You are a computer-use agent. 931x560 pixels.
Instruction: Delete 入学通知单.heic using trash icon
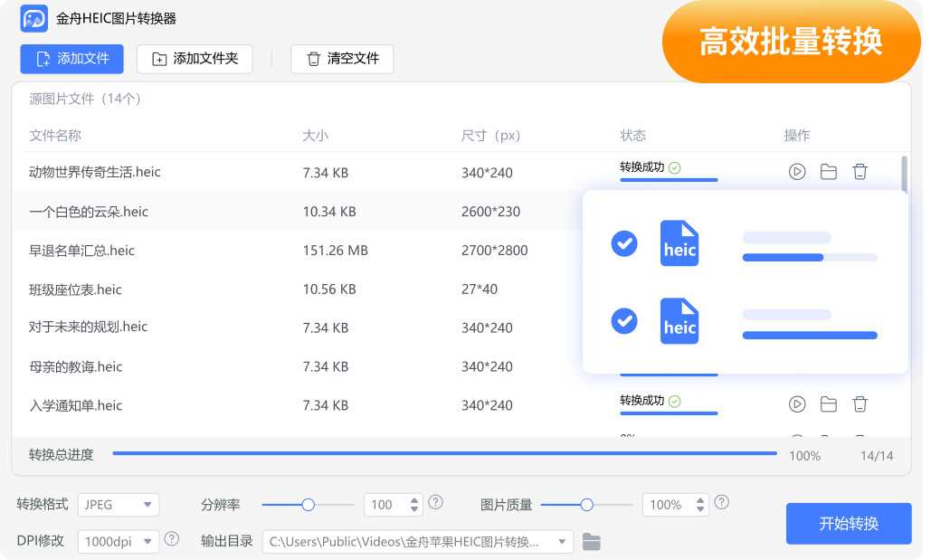[x=860, y=404]
